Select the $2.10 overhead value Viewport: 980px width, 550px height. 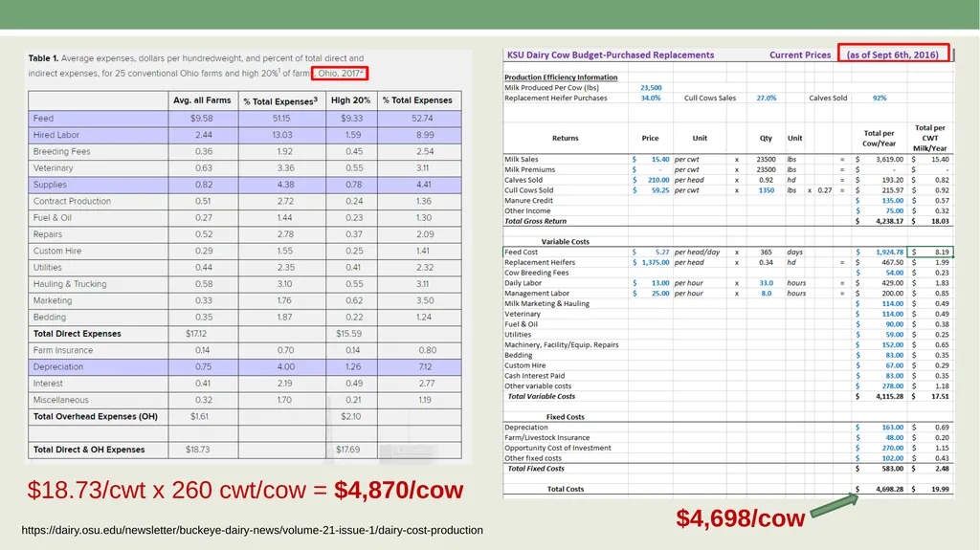point(350,416)
